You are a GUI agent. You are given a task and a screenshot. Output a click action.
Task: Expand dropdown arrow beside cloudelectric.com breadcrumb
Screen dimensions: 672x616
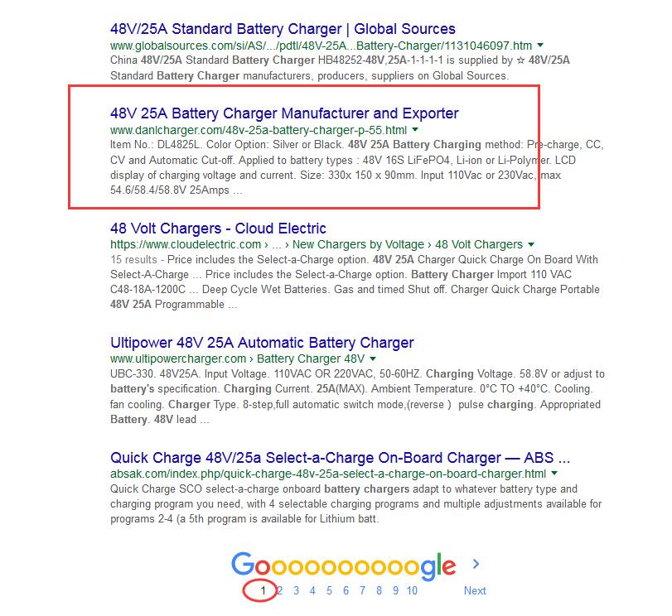tap(531, 244)
